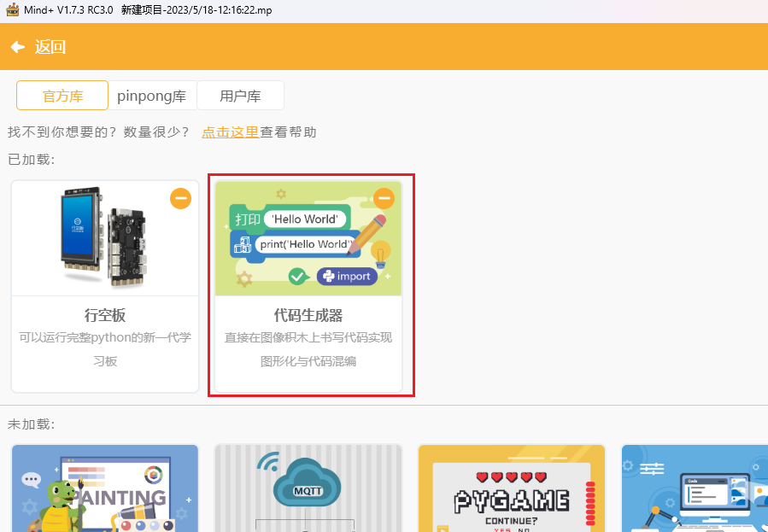Click the 未加载 section label
768x532 pixels.
tap(31, 424)
